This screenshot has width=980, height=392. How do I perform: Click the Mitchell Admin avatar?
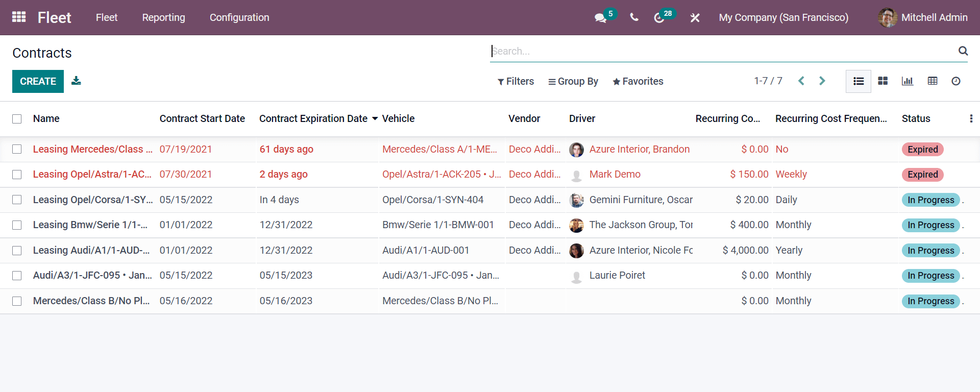click(888, 17)
